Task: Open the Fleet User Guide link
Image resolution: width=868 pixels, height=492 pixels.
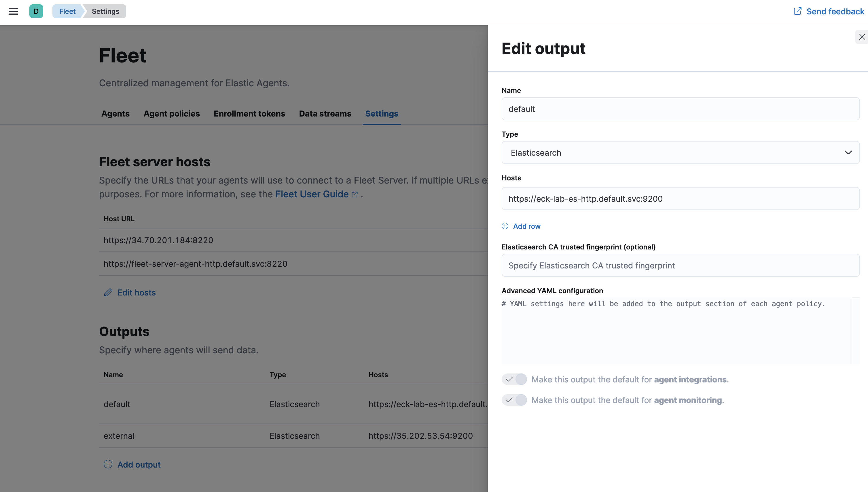Action: pyautogui.click(x=312, y=194)
